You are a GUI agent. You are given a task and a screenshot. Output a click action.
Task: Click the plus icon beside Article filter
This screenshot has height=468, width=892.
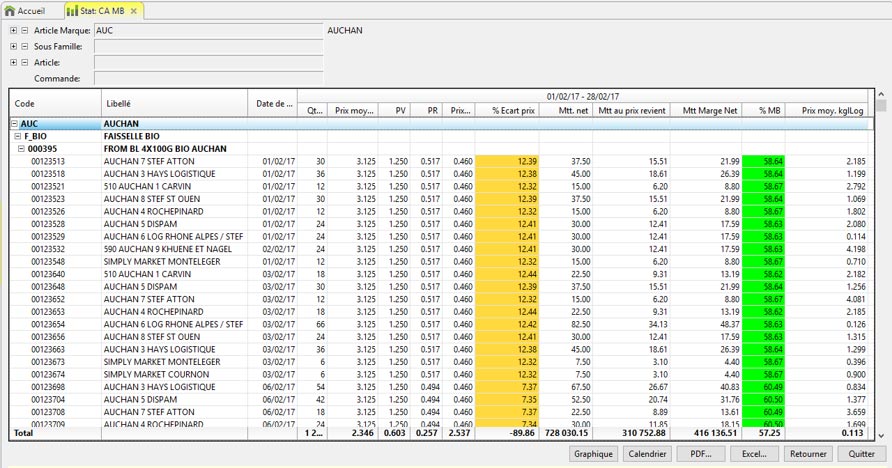(14, 63)
